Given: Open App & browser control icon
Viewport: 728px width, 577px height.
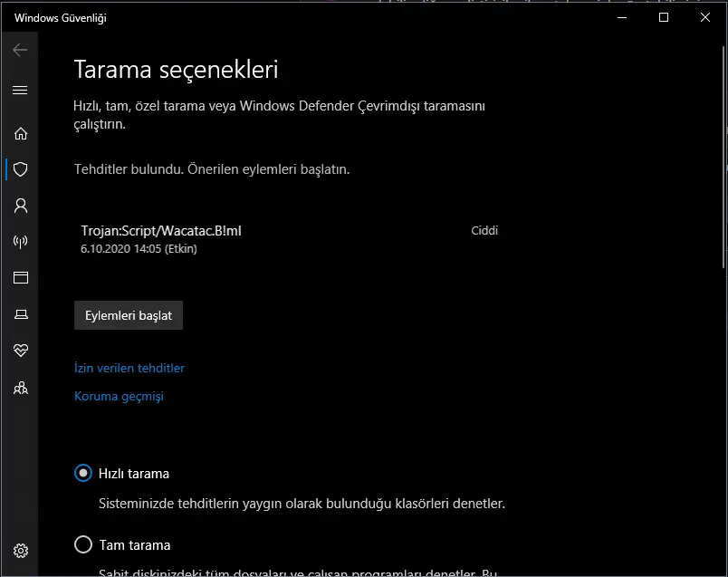Looking at the screenshot, I should tap(20, 278).
